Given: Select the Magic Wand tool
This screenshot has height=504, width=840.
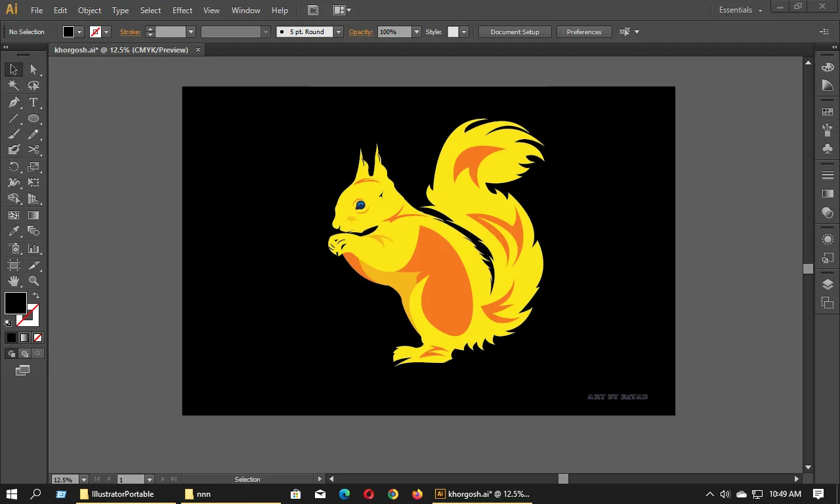Looking at the screenshot, I should [13, 85].
